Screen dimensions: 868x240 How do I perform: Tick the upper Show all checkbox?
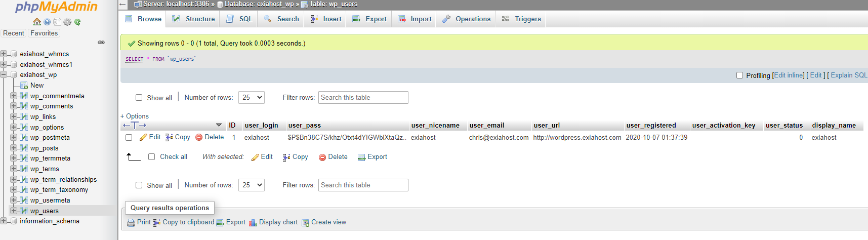point(139,98)
